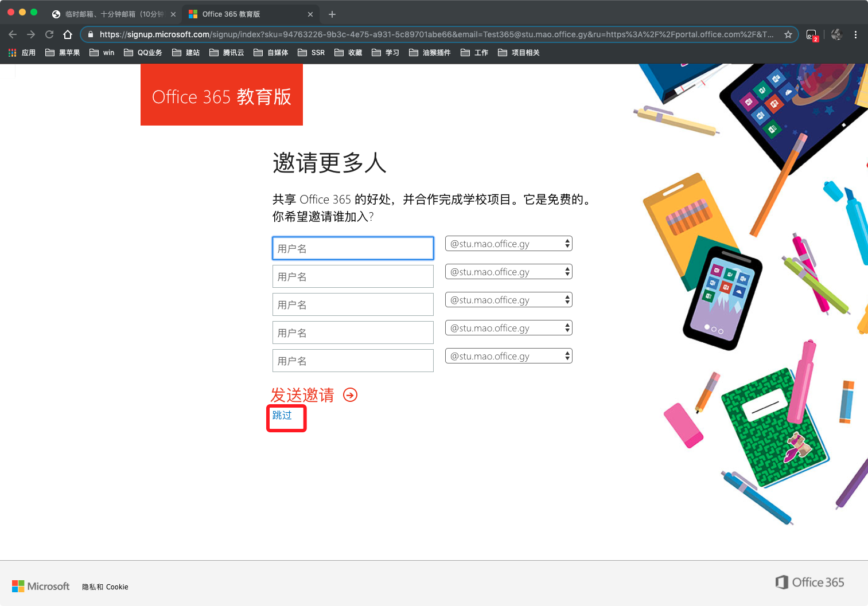Bookmark this page with the star icon
Image resolution: width=868 pixels, height=606 pixels.
pos(788,34)
